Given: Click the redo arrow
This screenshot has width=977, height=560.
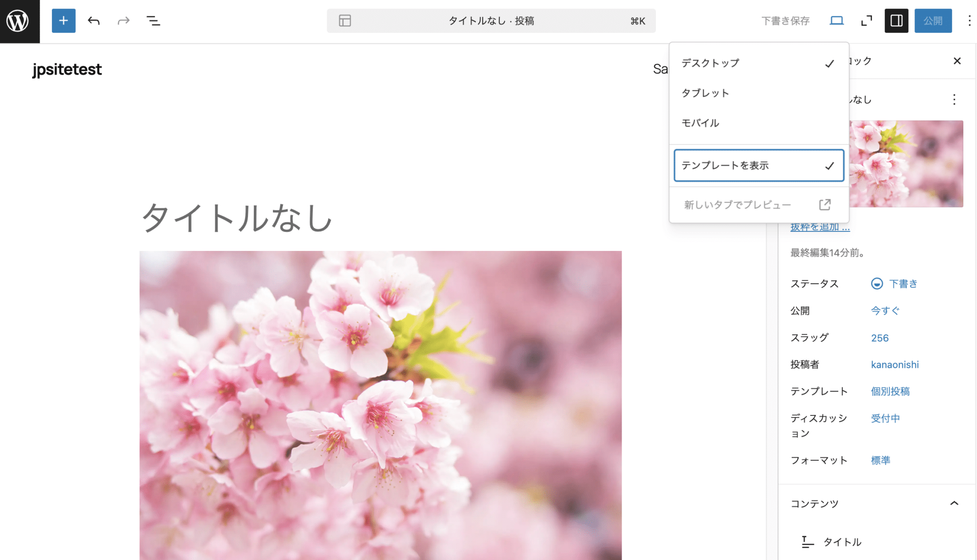Looking at the screenshot, I should (x=124, y=21).
